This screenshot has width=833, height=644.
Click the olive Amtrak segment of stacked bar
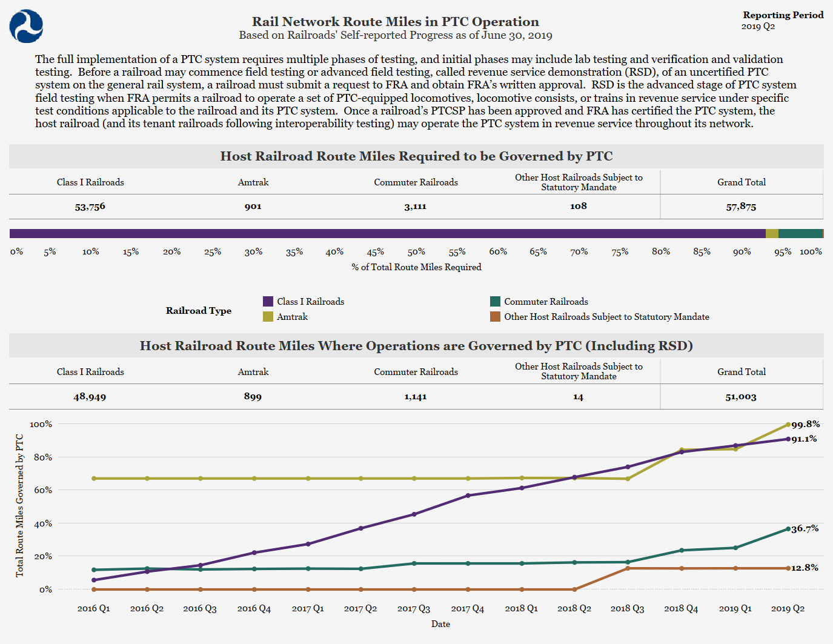(x=772, y=234)
